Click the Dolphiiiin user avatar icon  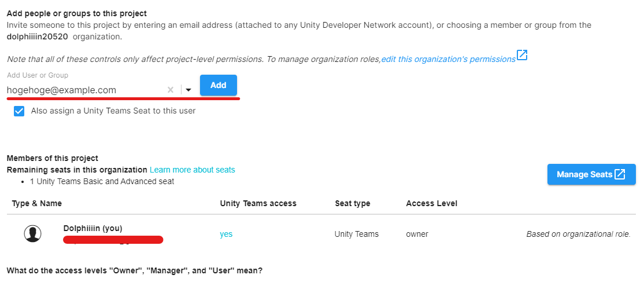pos(32,234)
